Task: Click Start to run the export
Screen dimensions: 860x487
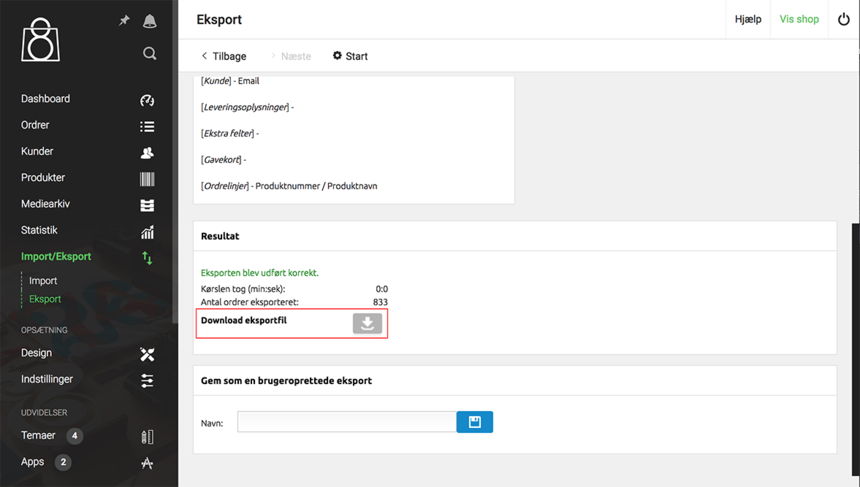Action: pos(350,56)
